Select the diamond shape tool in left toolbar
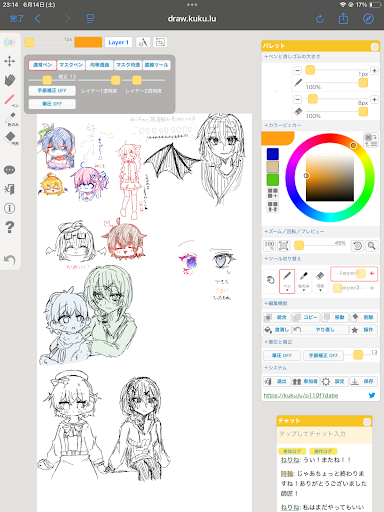 tap(11, 138)
